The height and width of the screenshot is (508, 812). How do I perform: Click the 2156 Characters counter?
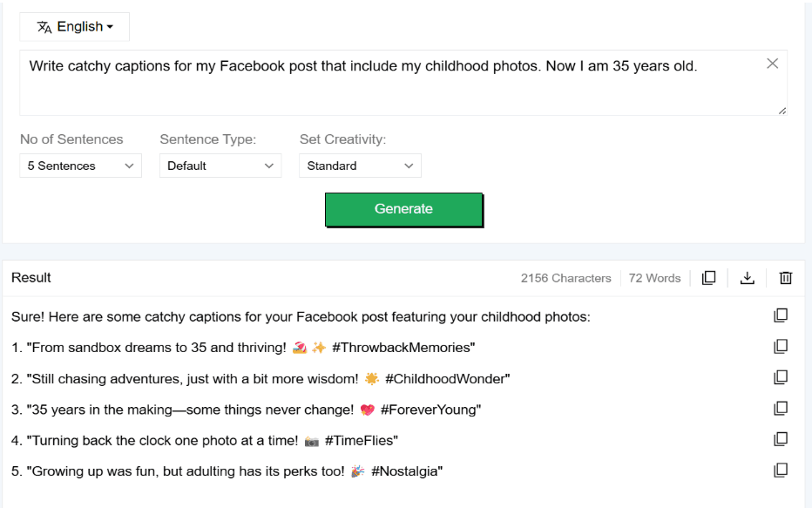(565, 278)
